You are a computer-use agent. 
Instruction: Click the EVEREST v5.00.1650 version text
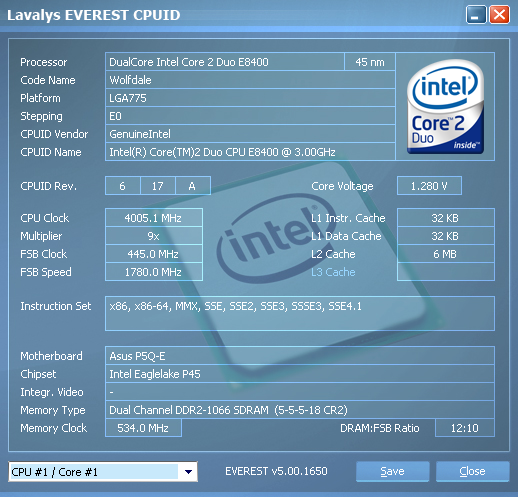tap(276, 471)
